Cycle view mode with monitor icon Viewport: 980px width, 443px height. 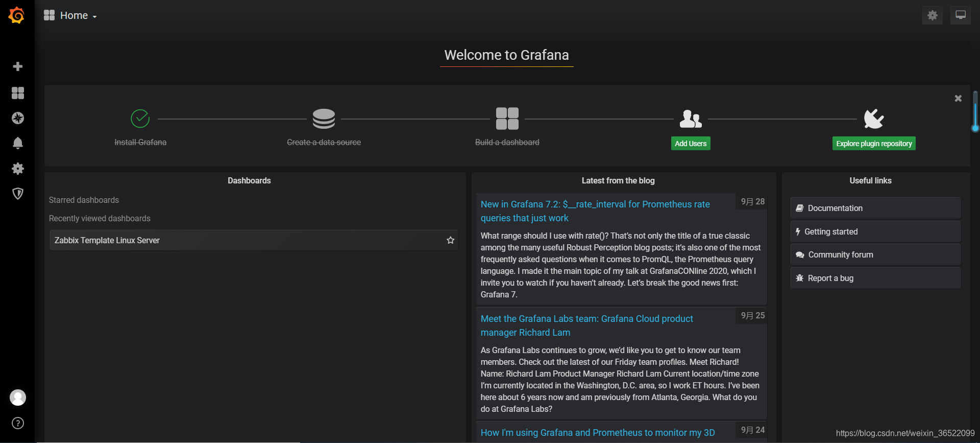(961, 15)
